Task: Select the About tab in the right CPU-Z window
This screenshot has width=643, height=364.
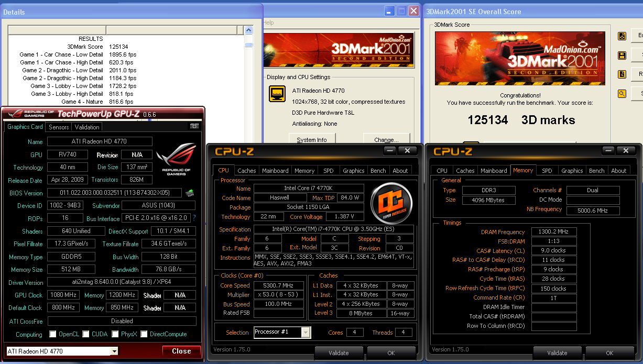Action: point(619,171)
